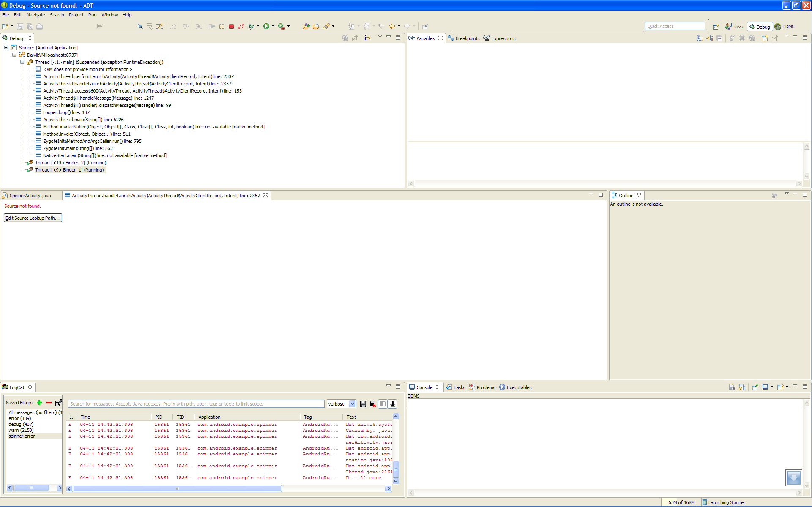
Task: Select Thread Binder_2 (Running) entry
Action: pos(71,163)
